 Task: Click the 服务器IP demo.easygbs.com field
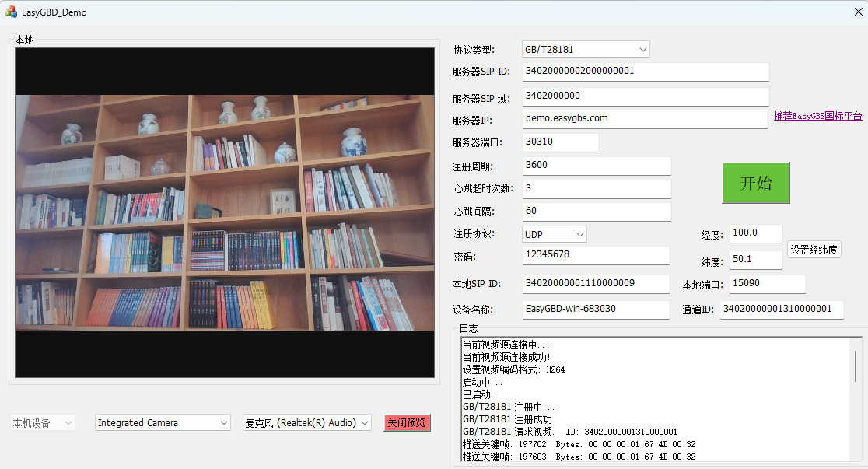pyautogui.click(x=645, y=119)
